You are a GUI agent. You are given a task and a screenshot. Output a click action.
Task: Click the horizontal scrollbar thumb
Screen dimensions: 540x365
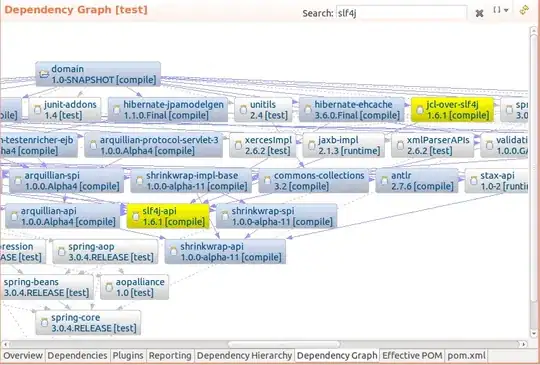pos(284,344)
